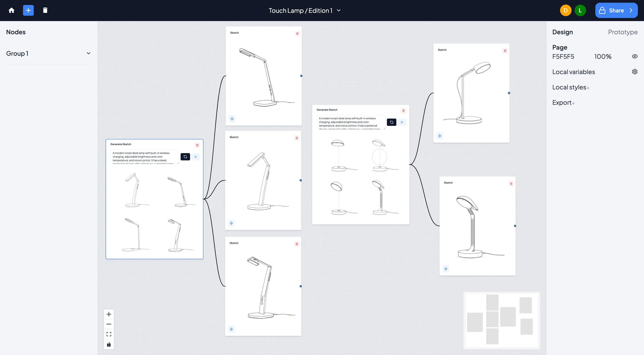Click the scissors icon on the Generate Sketch node
644x355 pixels.
[196, 157]
